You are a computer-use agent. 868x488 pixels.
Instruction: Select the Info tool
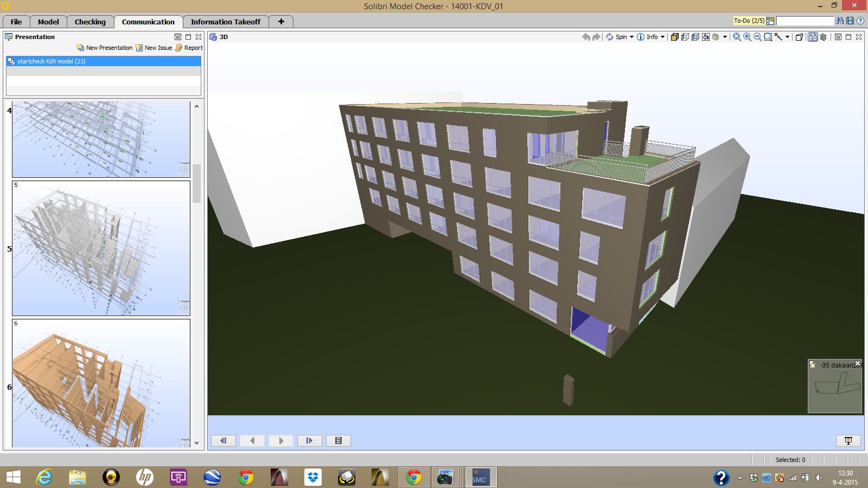(x=647, y=37)
